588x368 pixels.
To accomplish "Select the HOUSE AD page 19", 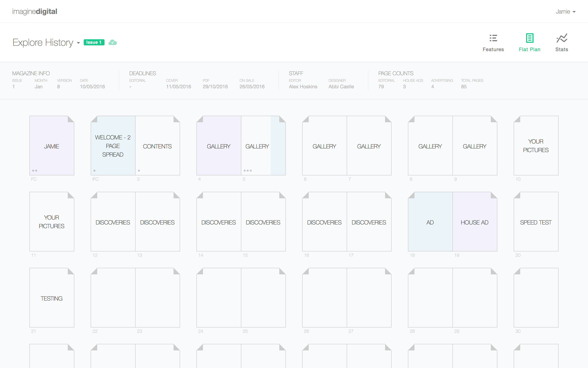I will (475, 221).
